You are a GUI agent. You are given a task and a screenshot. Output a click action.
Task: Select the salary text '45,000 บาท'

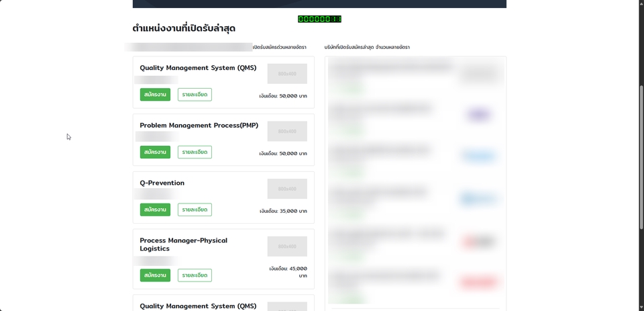click(x=298, y=272)
